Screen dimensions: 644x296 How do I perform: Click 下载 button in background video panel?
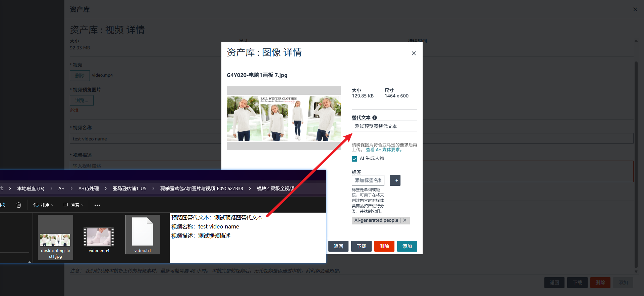(577, 283)
